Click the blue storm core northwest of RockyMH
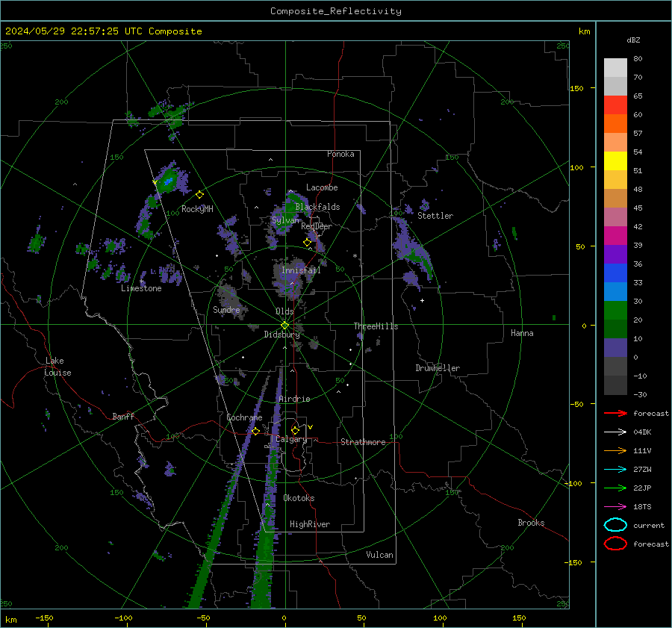This screenshot has width=672, height=628. pyautogui.click(x=169, y=181)
